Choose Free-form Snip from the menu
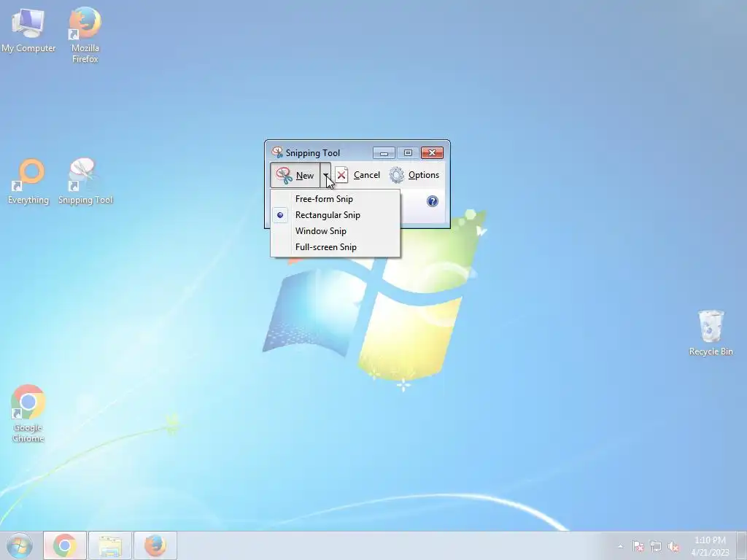 [x=335, y=199]
